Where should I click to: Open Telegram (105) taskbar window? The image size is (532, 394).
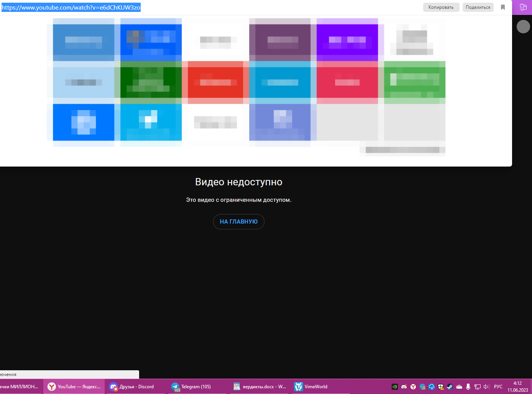(191, 387)
